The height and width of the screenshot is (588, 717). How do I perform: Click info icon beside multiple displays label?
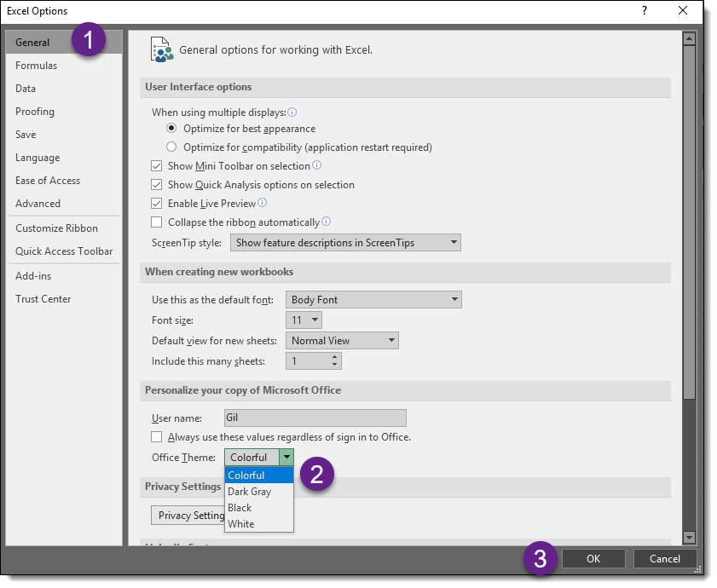tap(292, 112)
